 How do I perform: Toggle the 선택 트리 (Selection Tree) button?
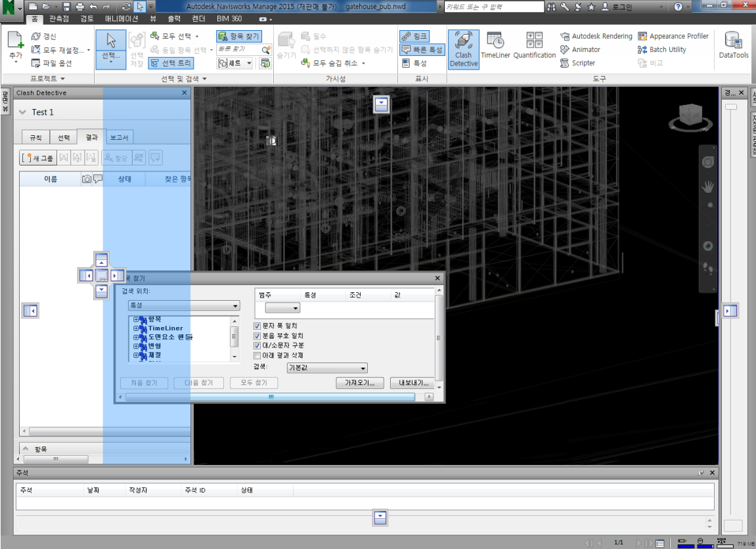(x=171, y=64)
